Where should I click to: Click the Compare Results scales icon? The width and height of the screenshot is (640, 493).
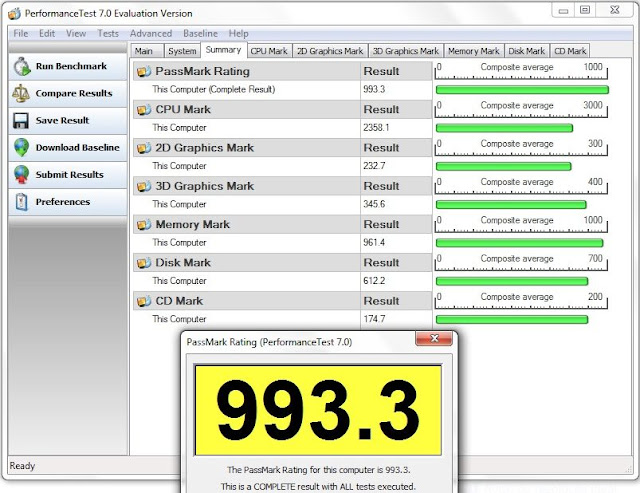(x=21, y=93)
